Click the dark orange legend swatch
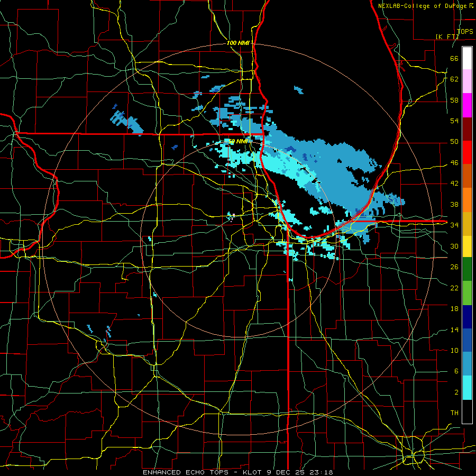This screenshot has height=476, width=476. tap(467, 176)
